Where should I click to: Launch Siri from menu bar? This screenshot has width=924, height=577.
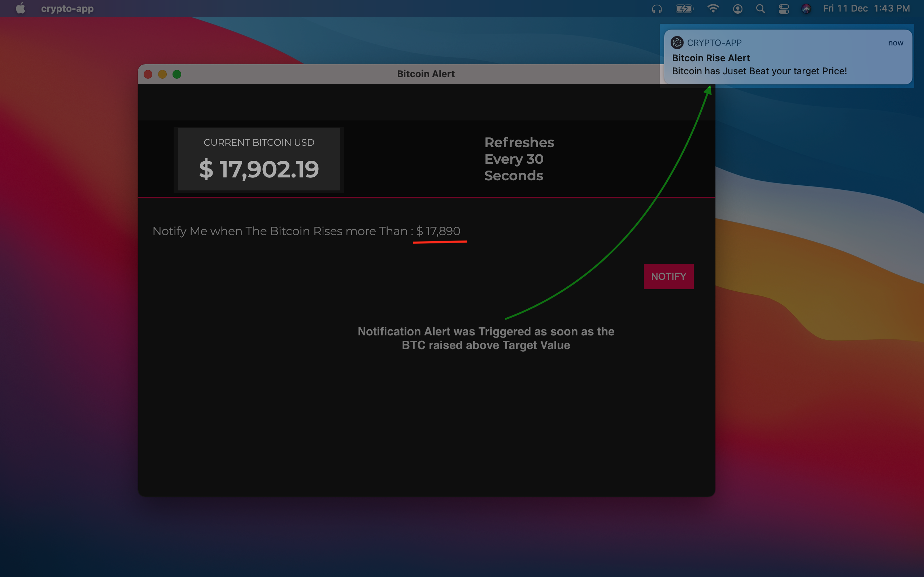coord(806,9)
